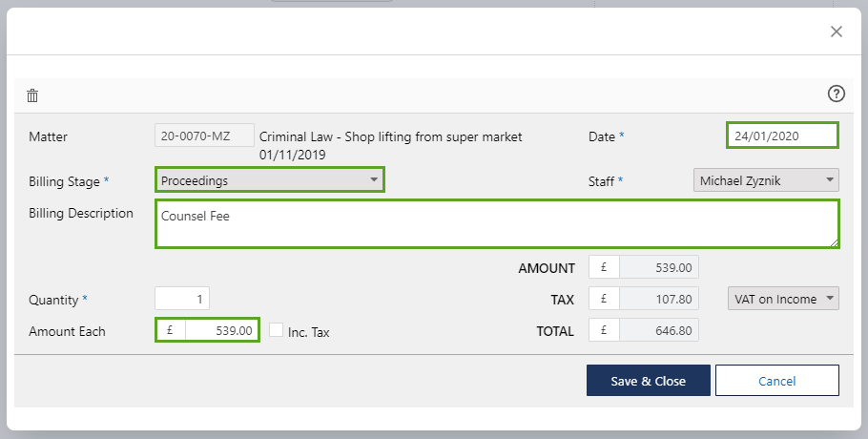Open the VAT on Income dropdown

click(783, 299)
